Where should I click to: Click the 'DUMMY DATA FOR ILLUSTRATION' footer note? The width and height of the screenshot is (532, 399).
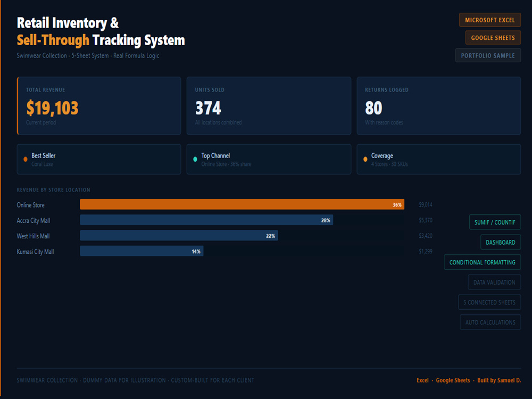[124, 380]
